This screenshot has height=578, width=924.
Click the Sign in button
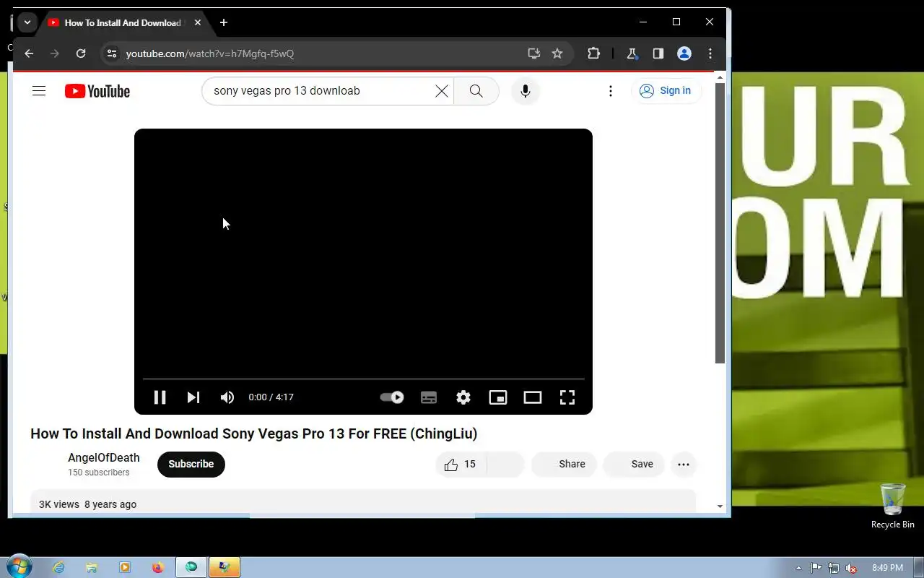point(666,91)
